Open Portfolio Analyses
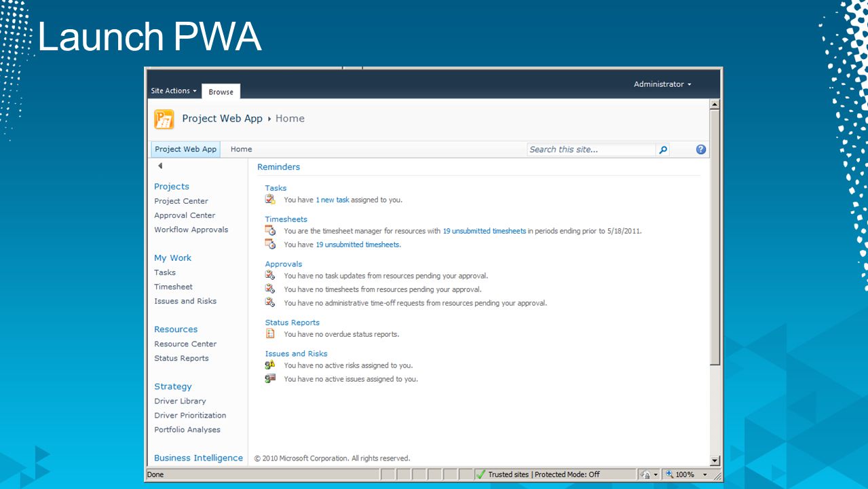The width and height of the screenshot is (868, 489). point(187,429)
